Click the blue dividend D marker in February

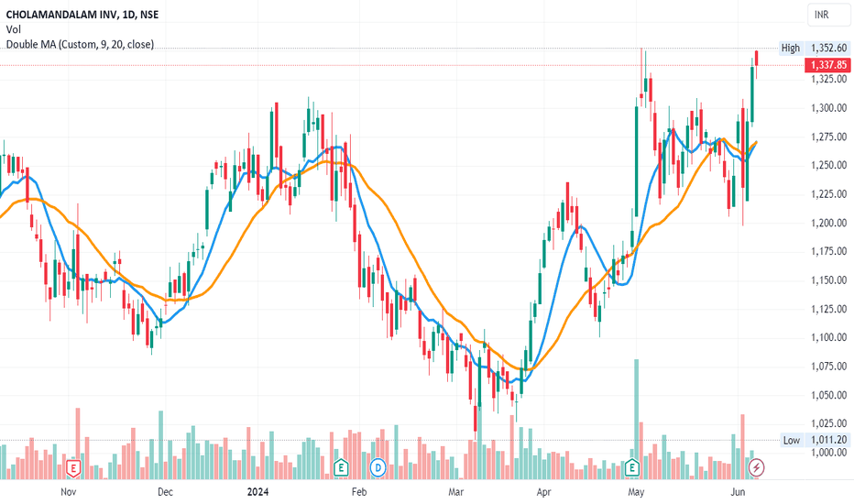click(x=378, y=467)
